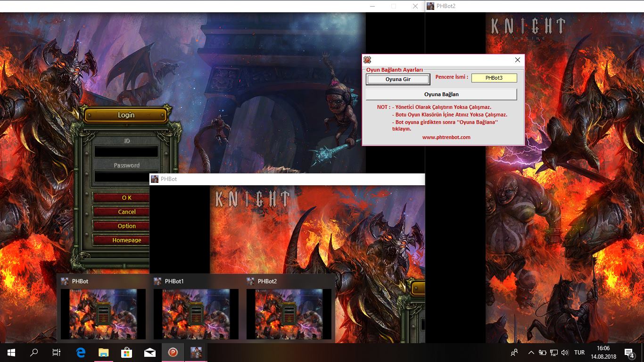
Task: Click the Oyuna Bağlan button
Action: [x=441, y=94]
